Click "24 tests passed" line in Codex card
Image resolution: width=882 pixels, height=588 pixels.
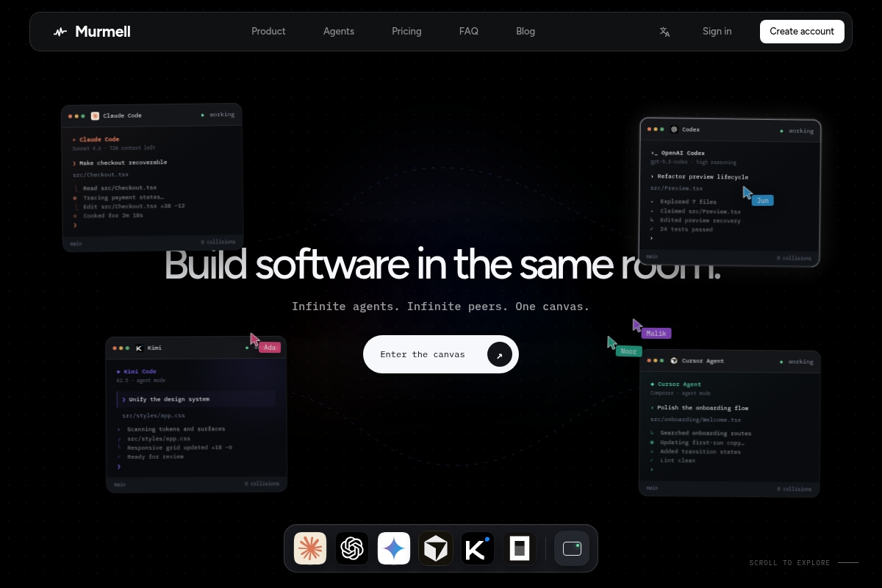click(681, 229)
